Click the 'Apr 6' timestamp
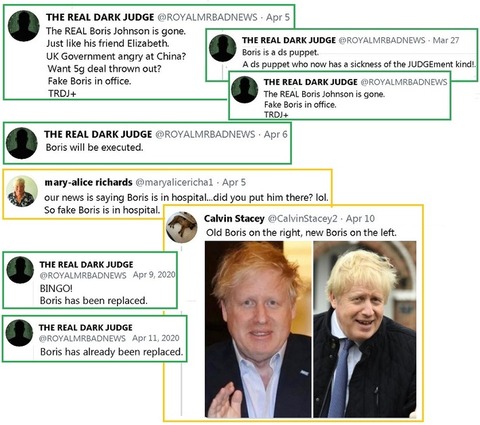This screenshot has height=425, width=480. (275, 134)
